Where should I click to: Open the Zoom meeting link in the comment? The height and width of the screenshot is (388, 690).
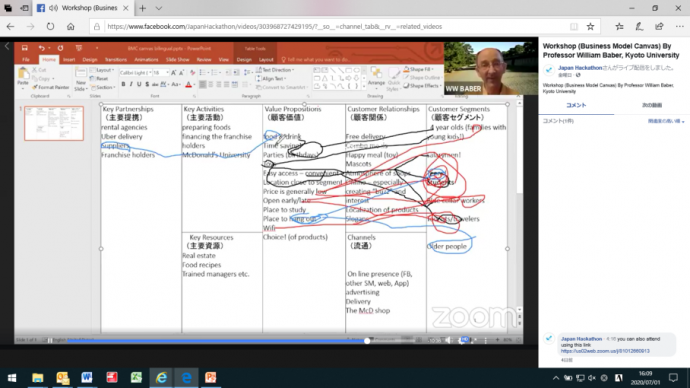coord(605,351)
